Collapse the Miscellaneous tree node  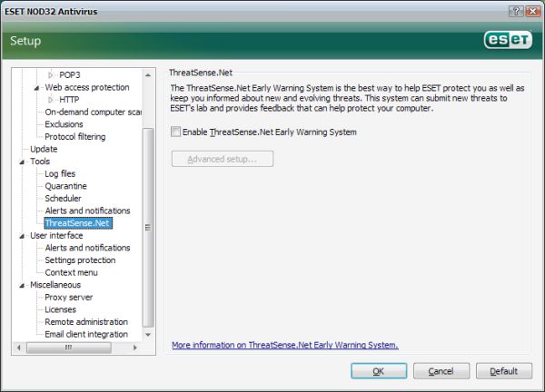[x=22, y=286]
